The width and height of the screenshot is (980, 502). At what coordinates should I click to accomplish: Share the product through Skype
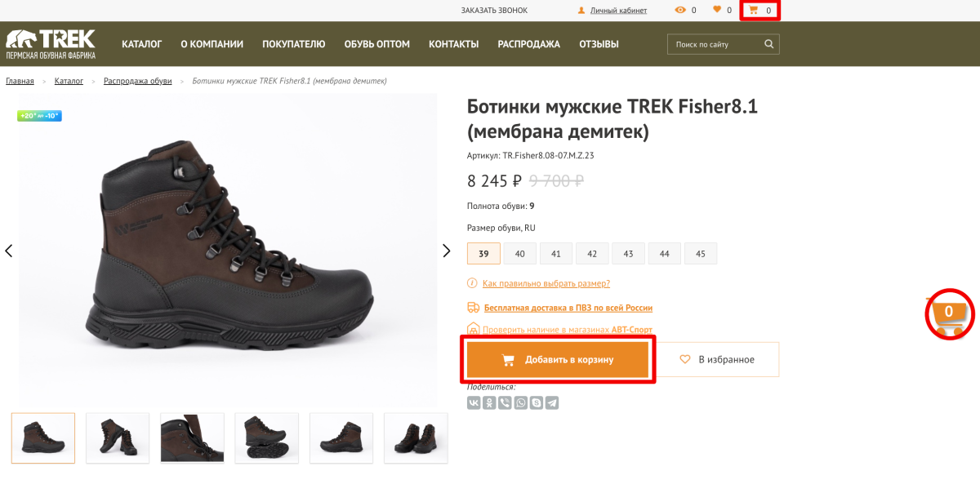pos(536,402)
